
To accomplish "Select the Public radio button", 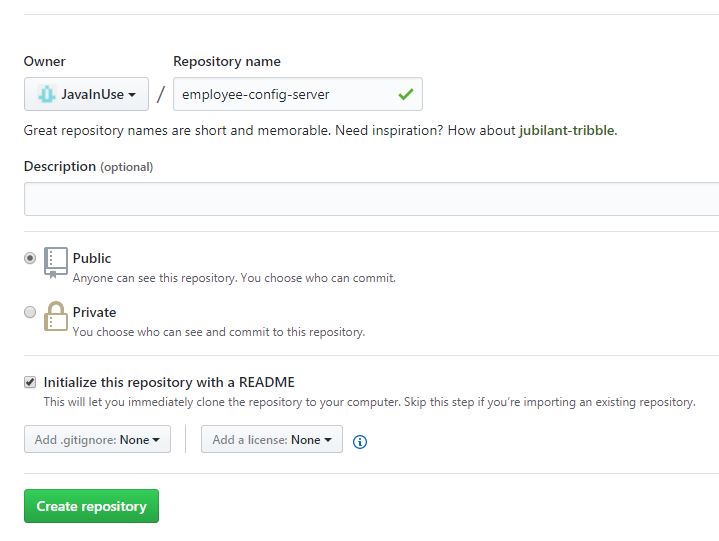I will tap(30, 258).
